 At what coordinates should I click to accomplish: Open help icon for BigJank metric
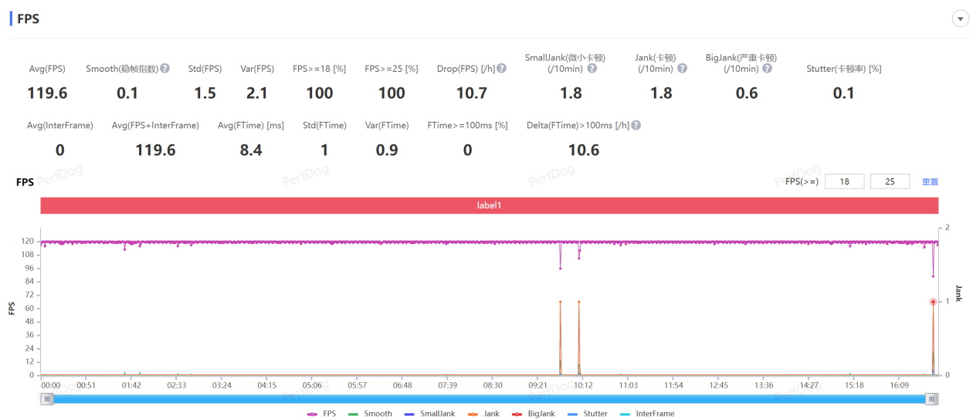point(767,69)
